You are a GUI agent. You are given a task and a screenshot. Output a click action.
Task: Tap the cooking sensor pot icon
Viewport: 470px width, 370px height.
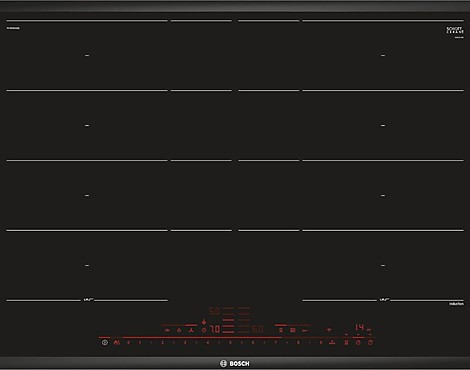(179, 330)
